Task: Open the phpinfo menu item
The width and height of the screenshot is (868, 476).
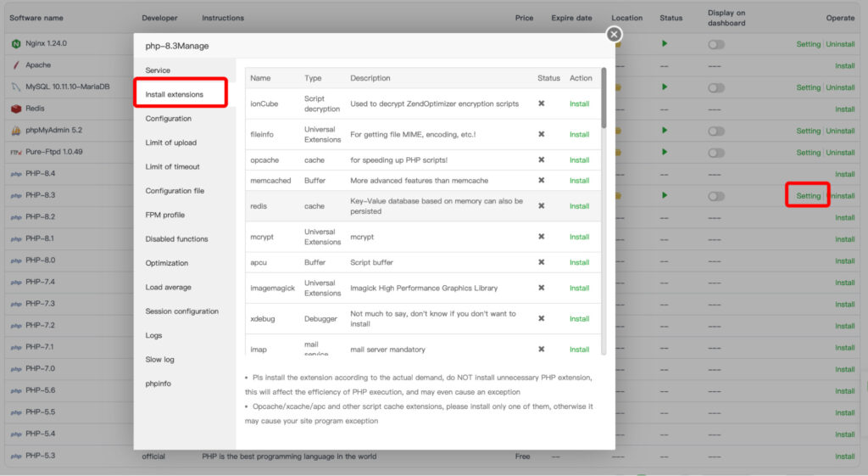Action: click(158, 384)
